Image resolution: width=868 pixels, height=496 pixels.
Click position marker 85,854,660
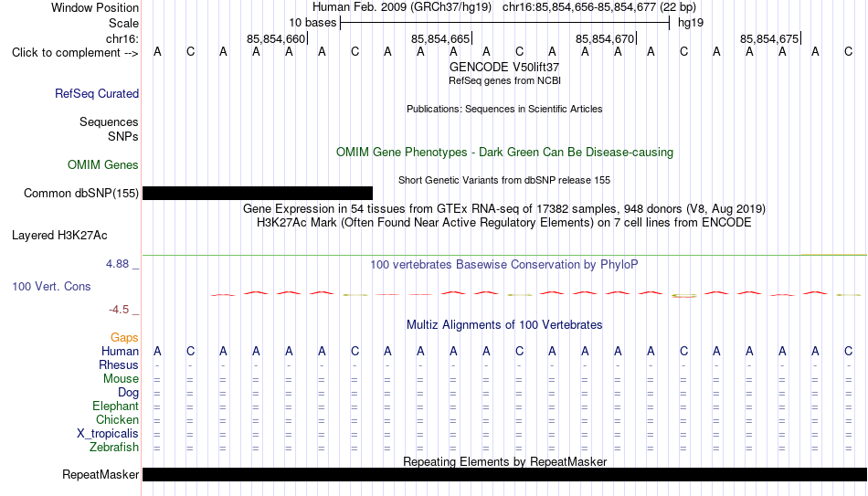(x=276, y=38)
